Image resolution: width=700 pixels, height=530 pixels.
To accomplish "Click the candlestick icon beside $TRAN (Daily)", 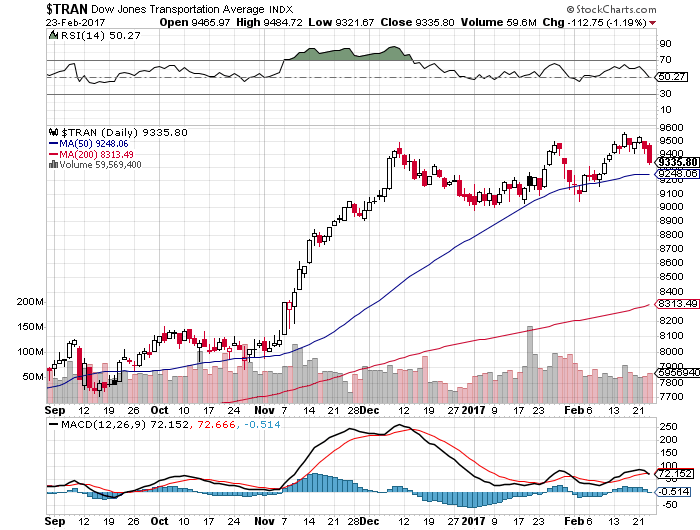I will point(54,132).
